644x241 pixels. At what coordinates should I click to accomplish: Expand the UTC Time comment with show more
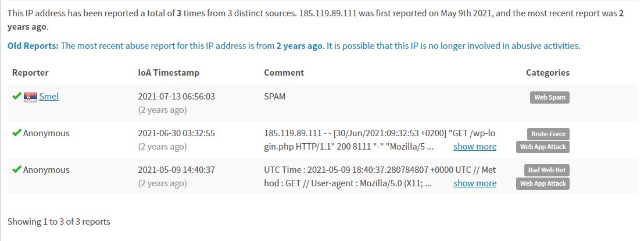click(475, 183)
